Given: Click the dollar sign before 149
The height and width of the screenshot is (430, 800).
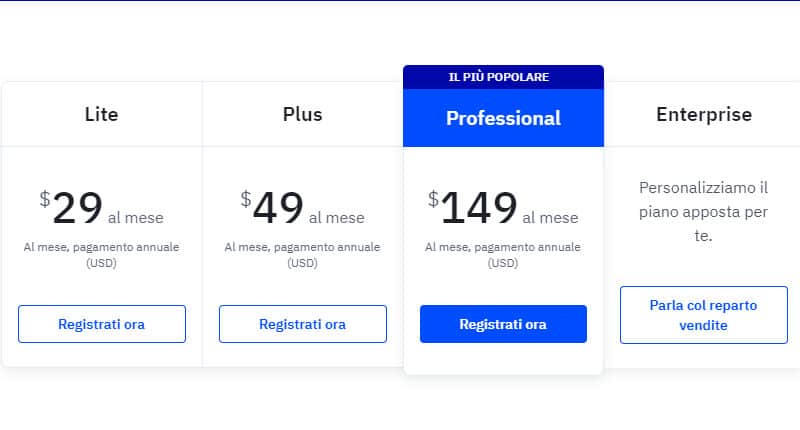Looking at the screenshot, I should [433, 198].
